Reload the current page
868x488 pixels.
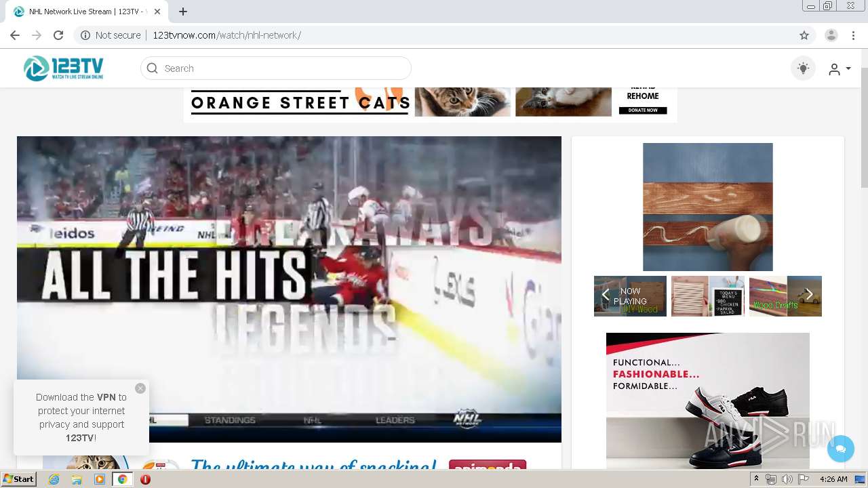(58, 35)
